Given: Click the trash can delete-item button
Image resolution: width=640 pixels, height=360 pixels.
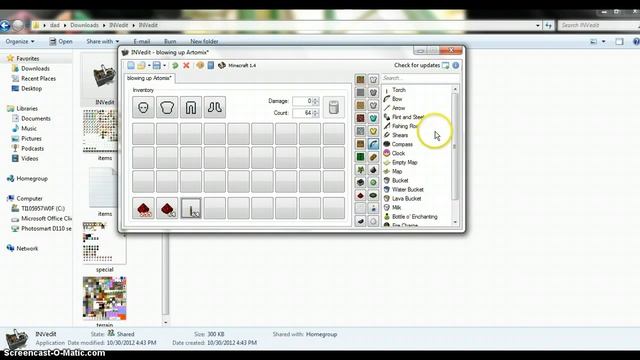Looking at the screenshot, I should pyautogui.click(x=333, y=107).
